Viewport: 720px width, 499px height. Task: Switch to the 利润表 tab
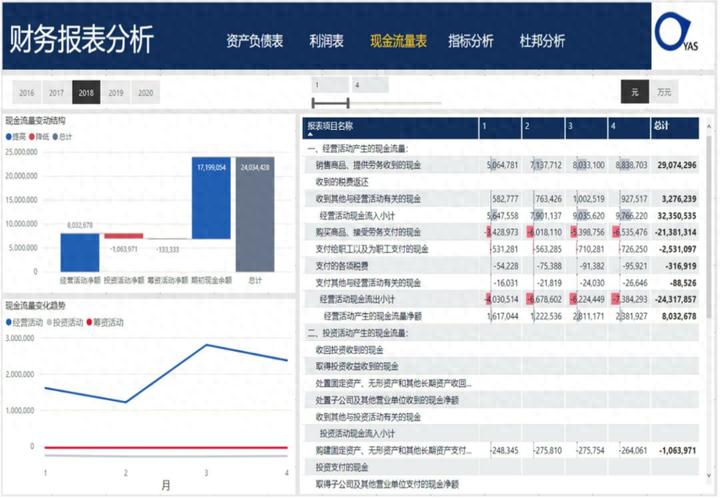326,41
